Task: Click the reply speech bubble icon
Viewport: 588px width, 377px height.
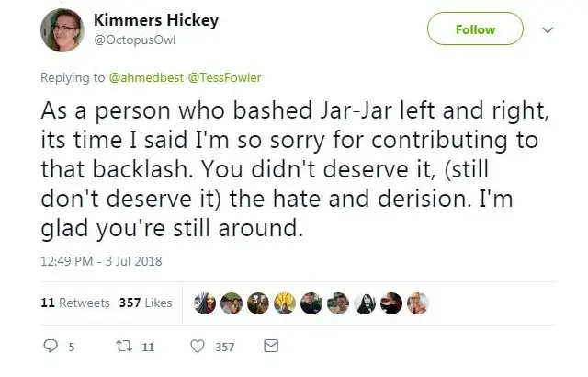Action: 51,347
